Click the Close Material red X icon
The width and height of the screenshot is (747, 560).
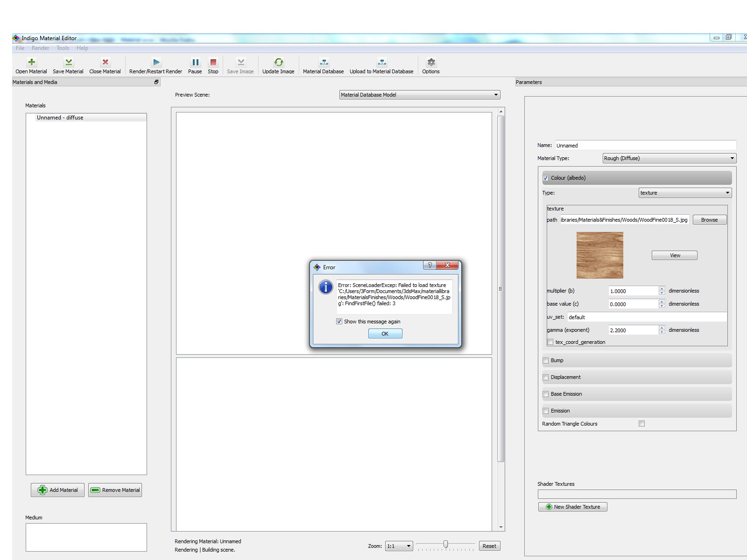coord(105,63)
